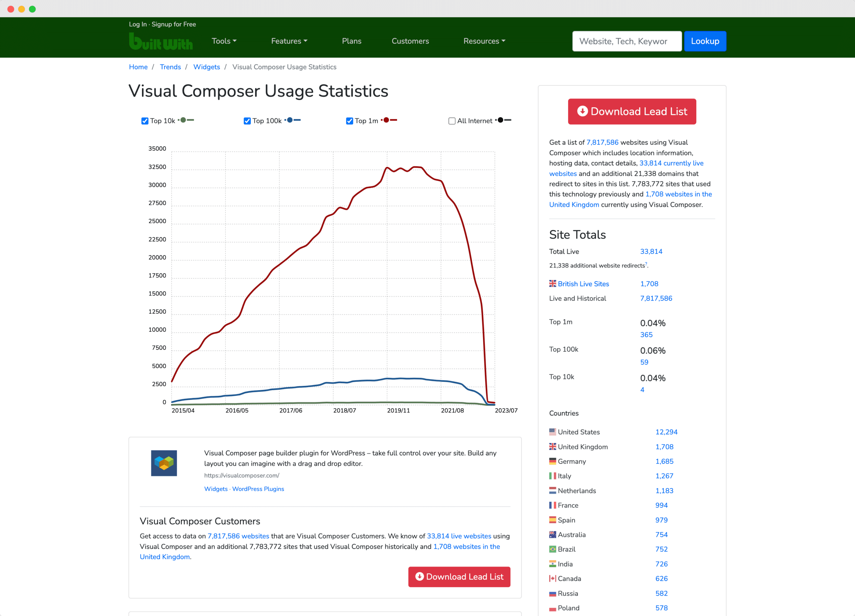Open the United States count 12,294
The image size is (855, 616).
666,432
